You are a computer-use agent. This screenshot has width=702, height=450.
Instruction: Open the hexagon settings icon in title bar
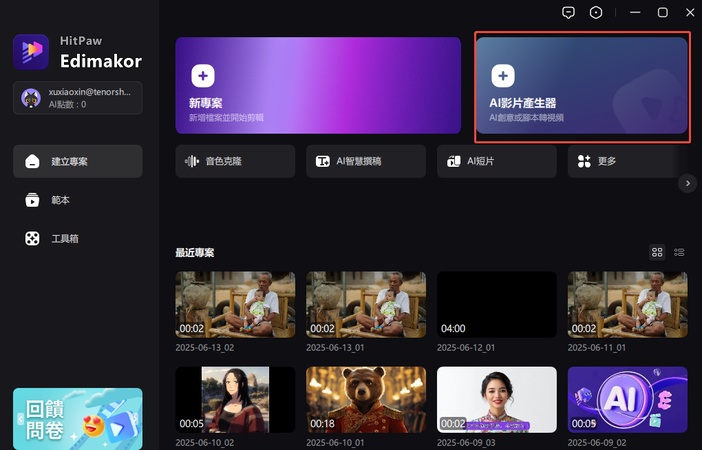[x=596, y=13]
